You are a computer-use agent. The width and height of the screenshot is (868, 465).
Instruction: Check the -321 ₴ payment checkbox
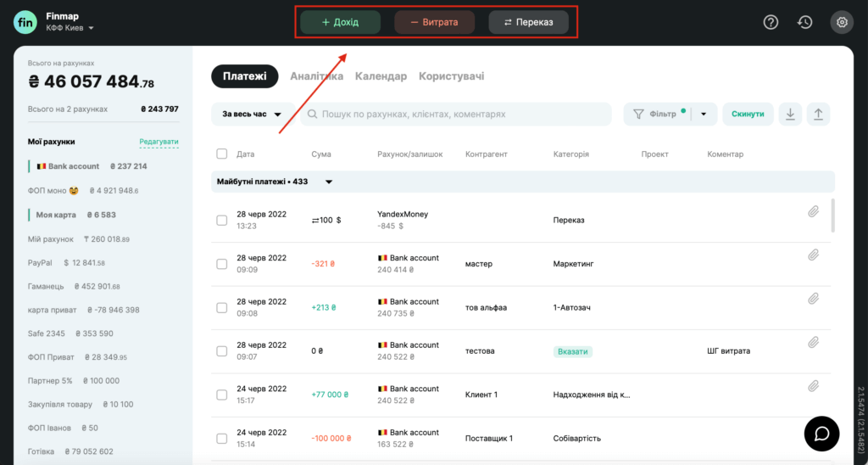[222, 264]
